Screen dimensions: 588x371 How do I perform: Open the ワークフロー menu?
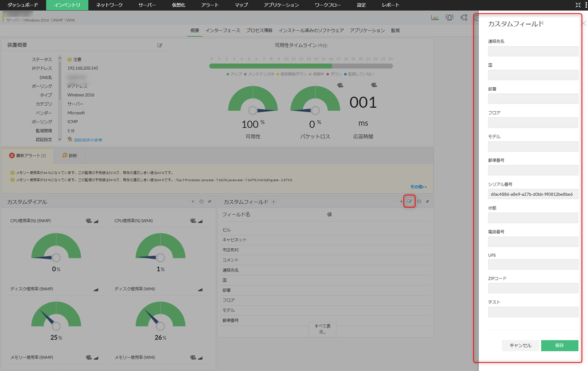click(327, 5)
